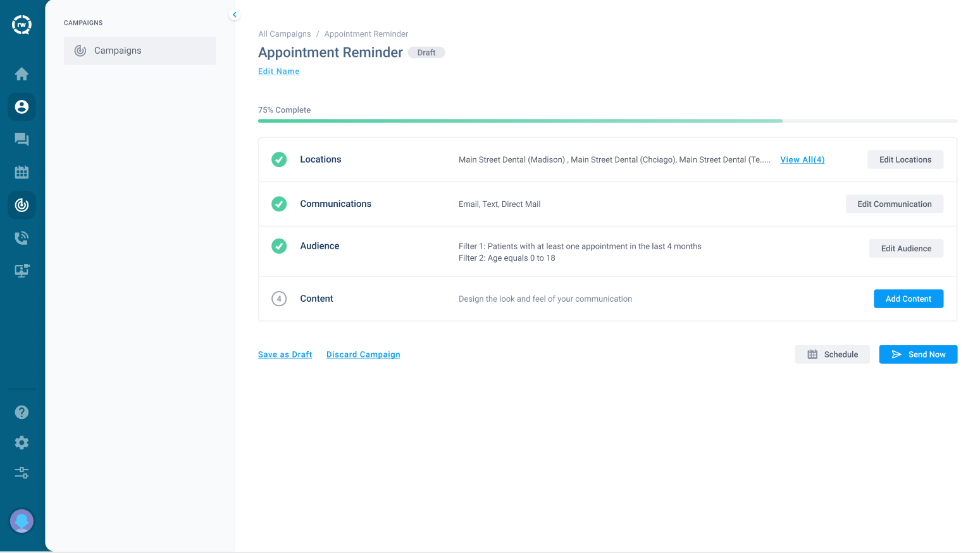
Task: Click the 75% Complete progress bar
Action: (607, 121)
